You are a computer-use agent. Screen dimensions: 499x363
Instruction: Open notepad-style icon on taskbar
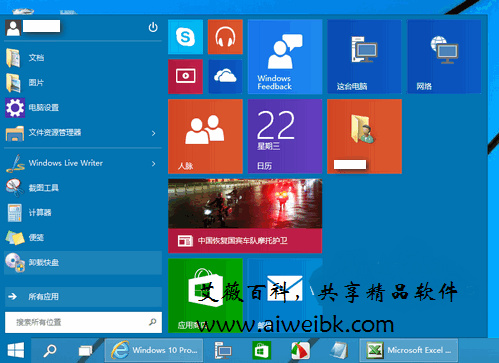tap(339, 350)
